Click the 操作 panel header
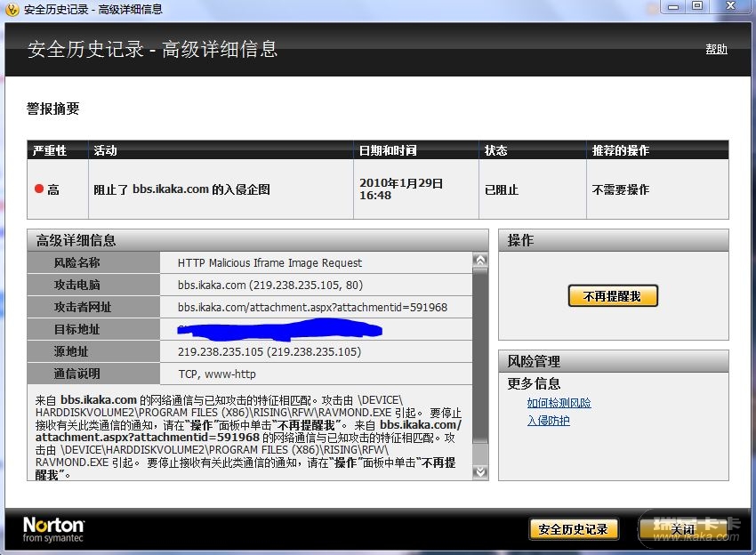Screen dimensions: 756x555 (x=614, y=240)
